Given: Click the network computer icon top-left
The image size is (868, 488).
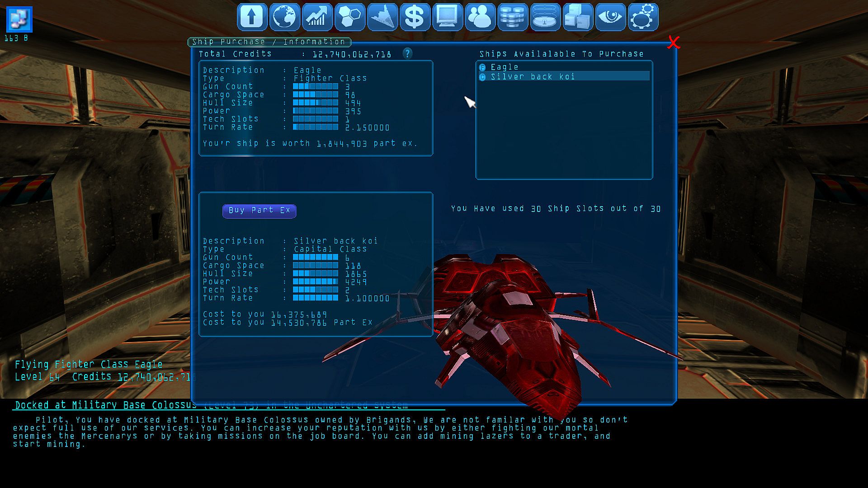Looking at the screenshot, I should pyautogui.click(x=19, y=19).
